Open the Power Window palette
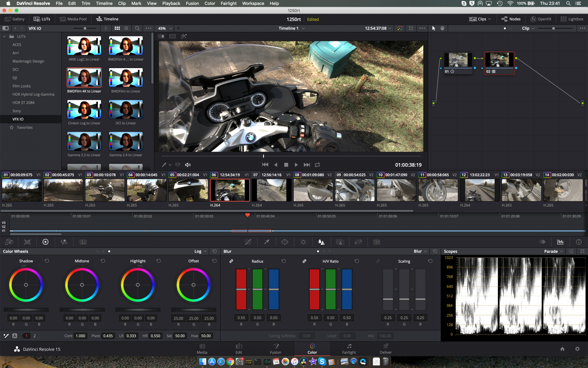 [x=285, y=242]
